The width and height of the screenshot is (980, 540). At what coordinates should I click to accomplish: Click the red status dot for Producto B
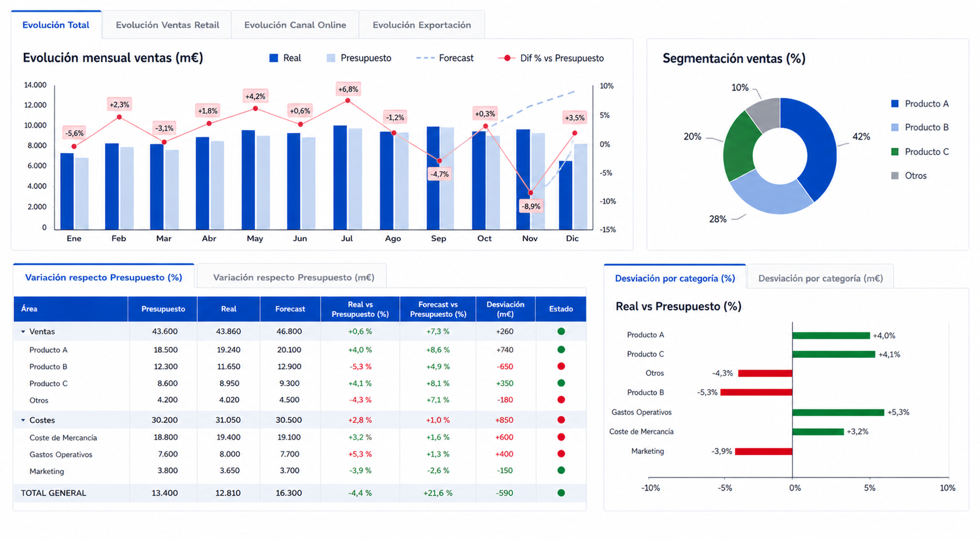point(561,367)
